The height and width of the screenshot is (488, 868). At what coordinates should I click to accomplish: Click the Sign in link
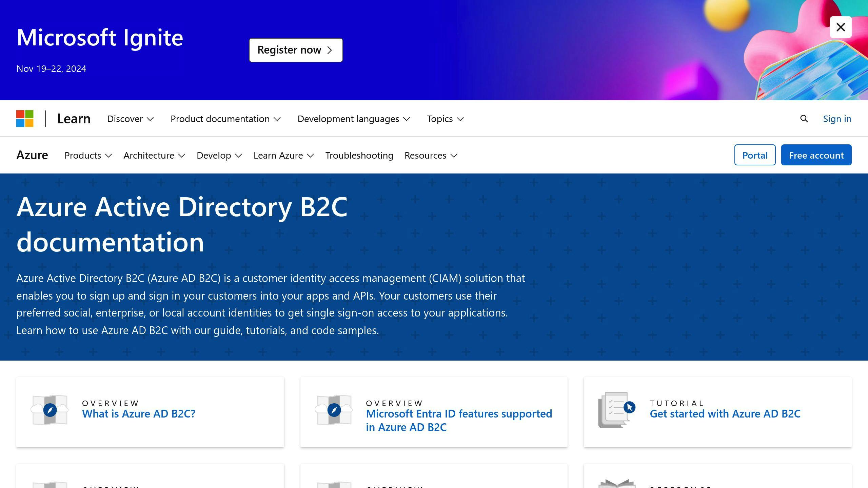[x=837, y=119]
